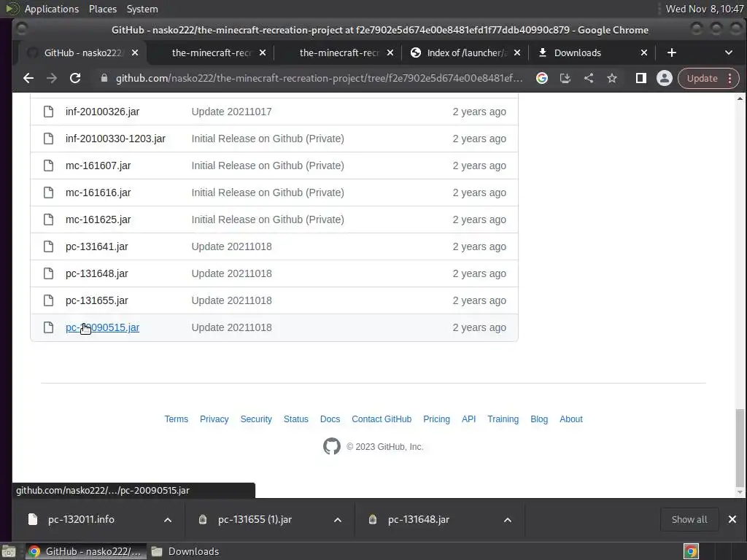Close the downloads shelf

(732, 519)
